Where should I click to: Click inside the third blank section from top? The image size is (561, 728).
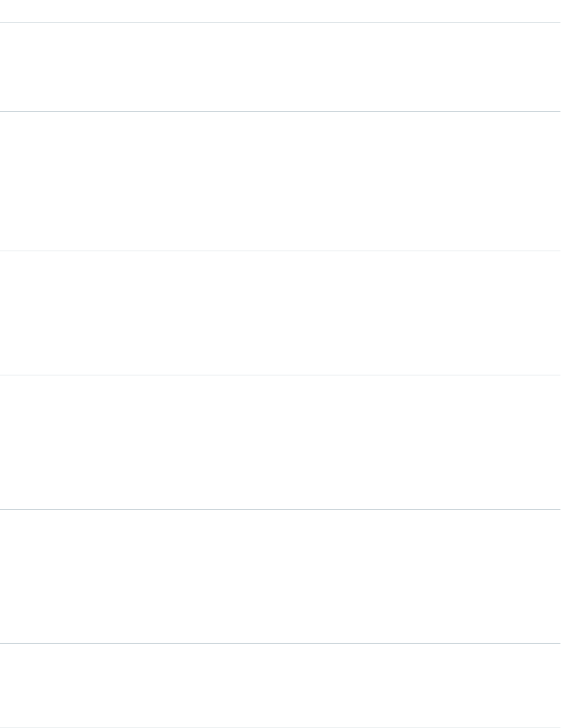280,313
